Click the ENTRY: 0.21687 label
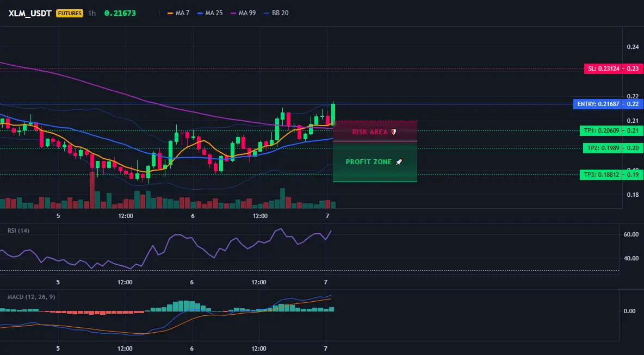Viewport: 644px width, 355px height. pos(598,104)
